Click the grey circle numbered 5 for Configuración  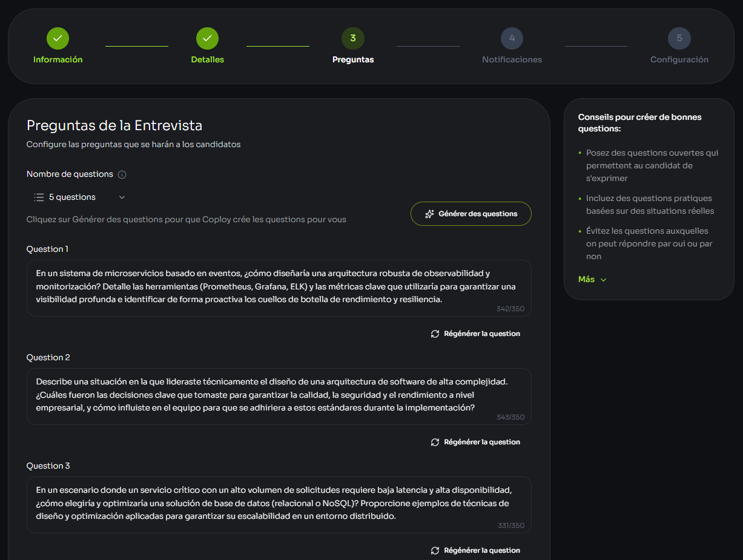tap(679, 38)
